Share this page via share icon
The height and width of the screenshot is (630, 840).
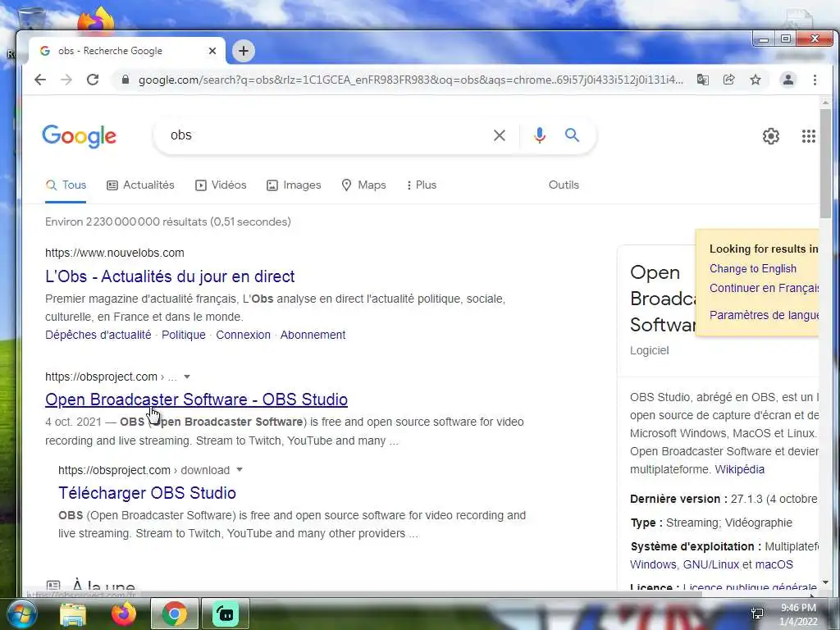point(728,80)
